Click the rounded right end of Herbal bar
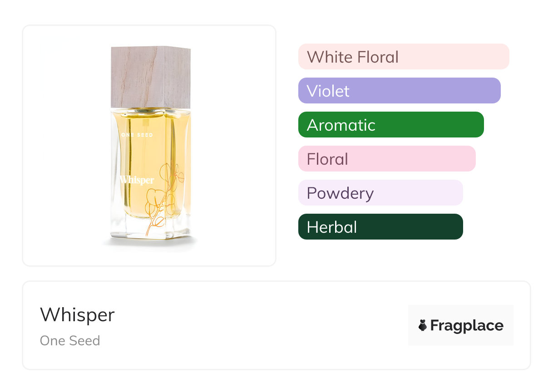The height and width of the screenshot is (392, 553). [x=458, y=227]
